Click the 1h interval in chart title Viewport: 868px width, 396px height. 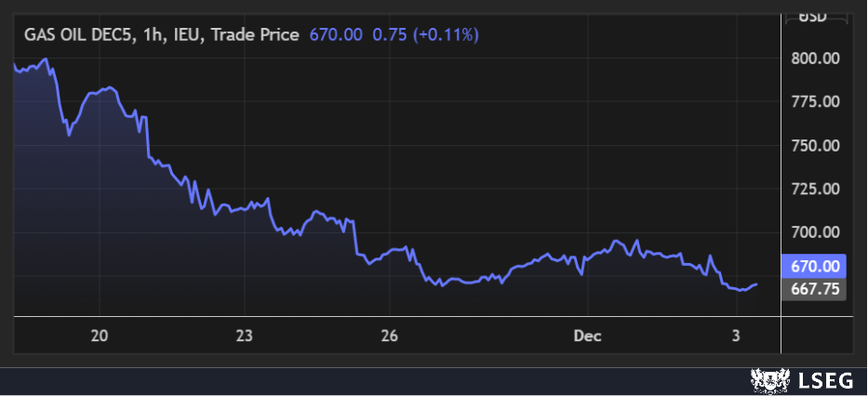point(155,34)
